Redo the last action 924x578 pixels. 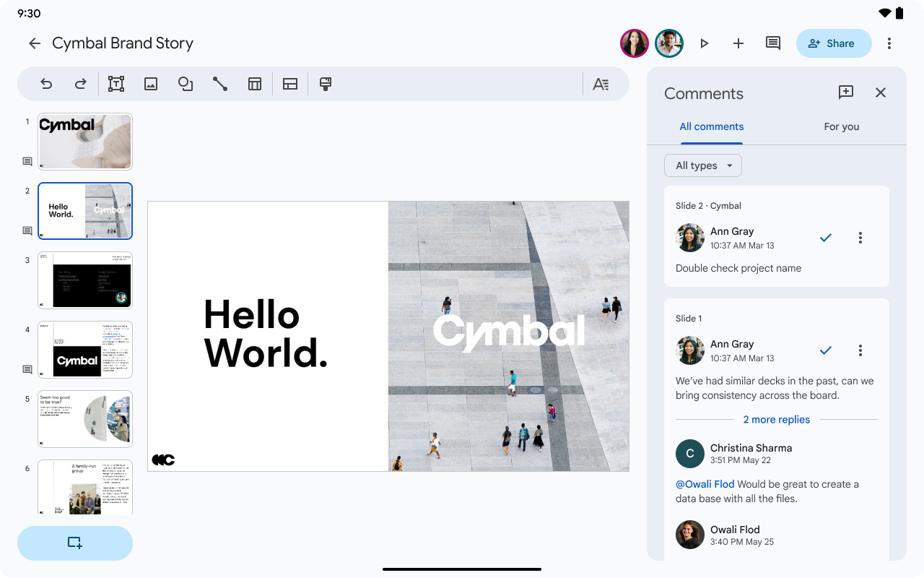point(81,84)
